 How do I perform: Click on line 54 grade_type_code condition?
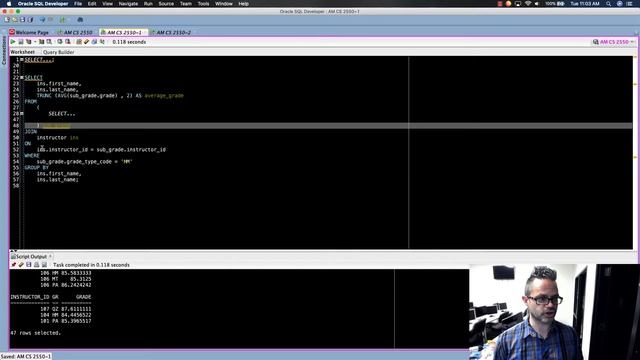[x=84, y=162]
